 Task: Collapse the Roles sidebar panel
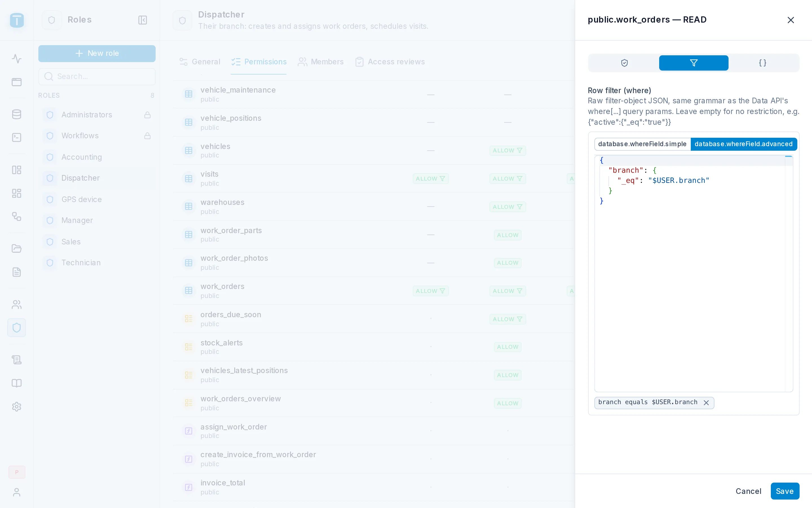143,20
